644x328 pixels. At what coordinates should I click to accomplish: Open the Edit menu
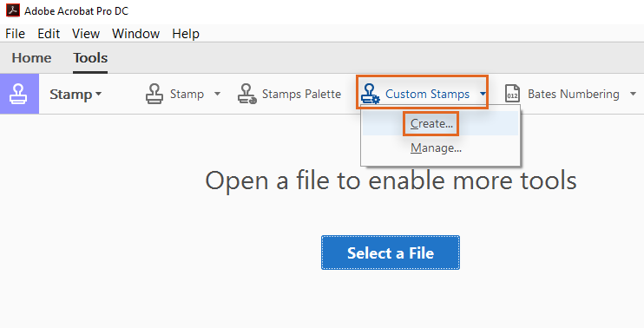[49, 34]
